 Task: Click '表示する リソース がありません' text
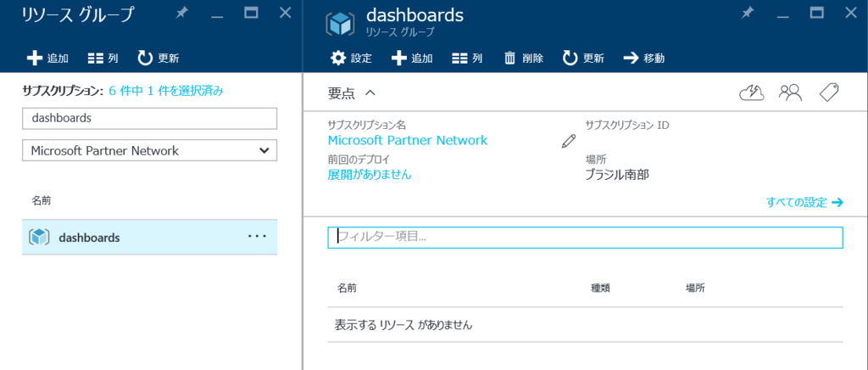click(x=403, y=325)
